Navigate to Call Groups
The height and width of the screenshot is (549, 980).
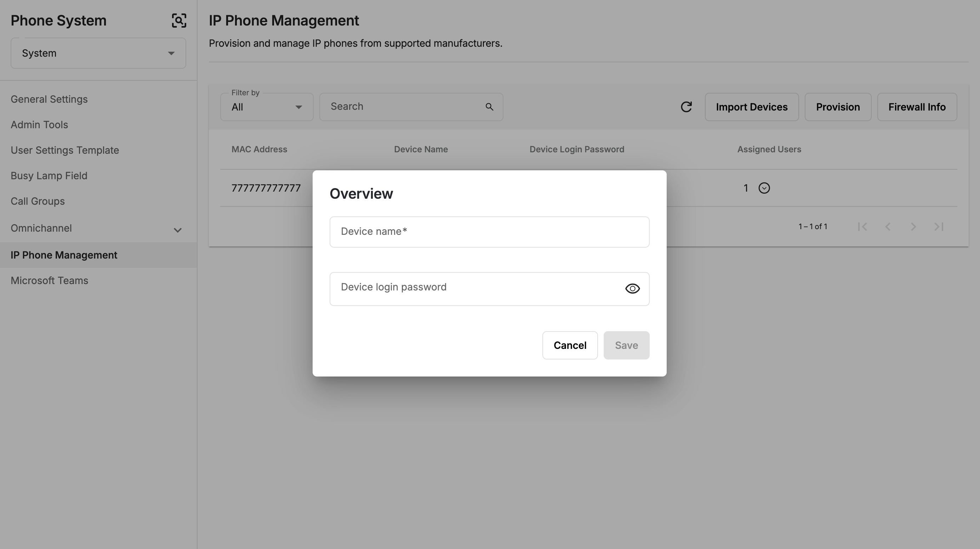[38, 202]
